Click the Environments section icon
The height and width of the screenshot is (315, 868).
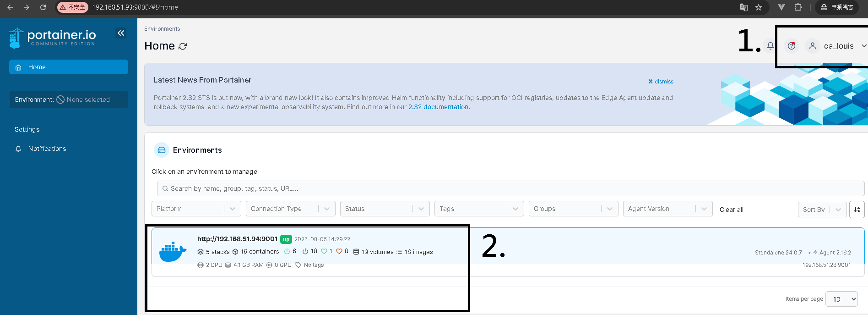tap(161, 150)
